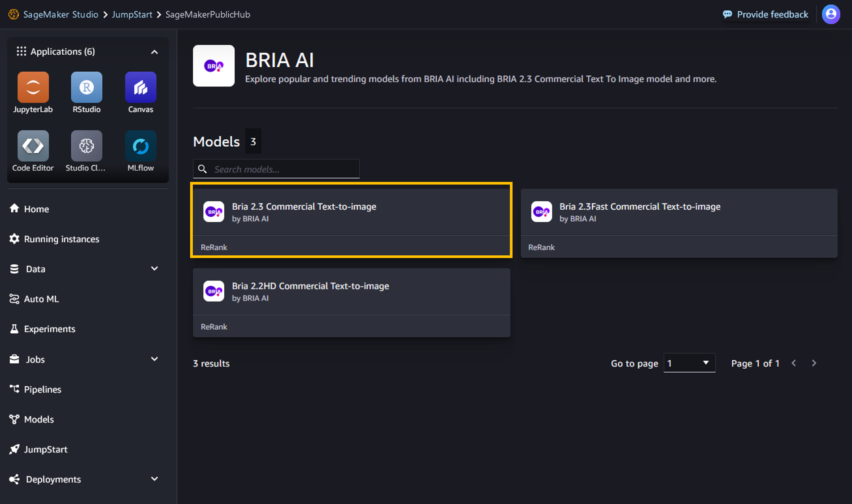Open the Bria 2.3Fast Commercial Text-to-image model
The height and width of the screenshot is (504, 852).
point(679,223)
